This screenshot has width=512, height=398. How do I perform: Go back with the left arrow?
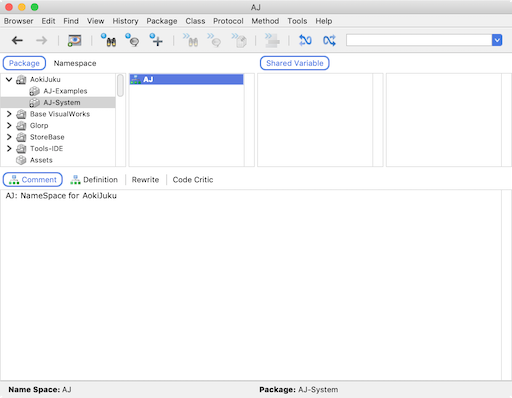[17, 41]
